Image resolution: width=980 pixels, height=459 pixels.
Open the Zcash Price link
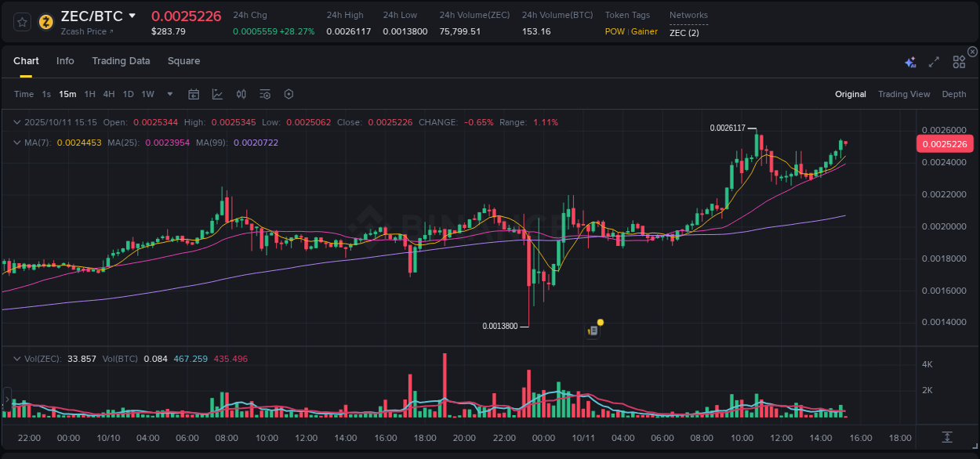coord(85,31)
